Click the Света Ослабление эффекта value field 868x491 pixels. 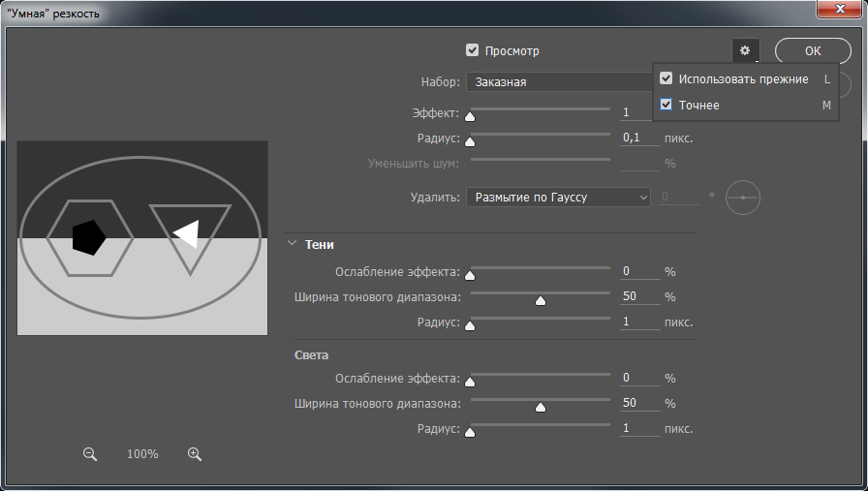640,378
